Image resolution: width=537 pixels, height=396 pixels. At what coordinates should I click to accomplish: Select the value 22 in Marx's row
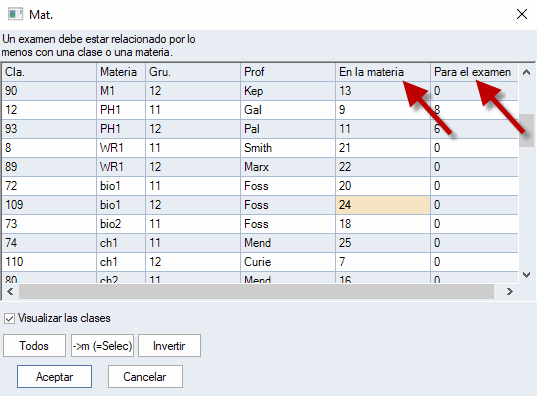point(383,167)
